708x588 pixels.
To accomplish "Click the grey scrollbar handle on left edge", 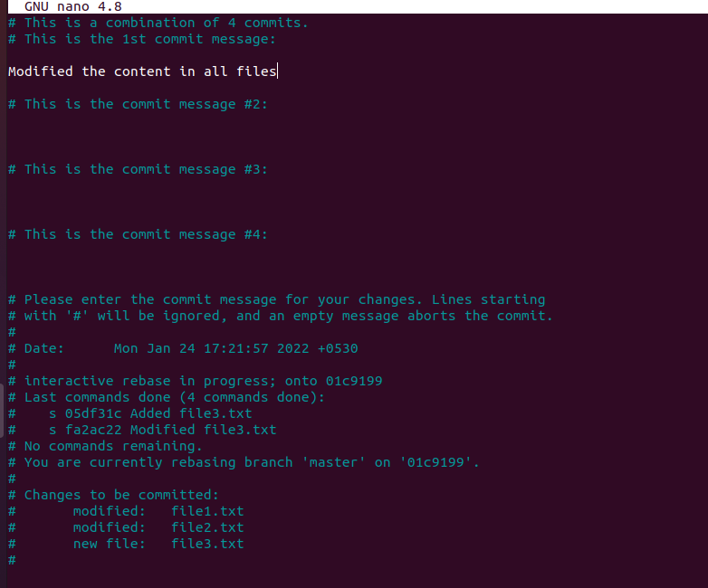I will pyautogui.click(x=2, y=410).
